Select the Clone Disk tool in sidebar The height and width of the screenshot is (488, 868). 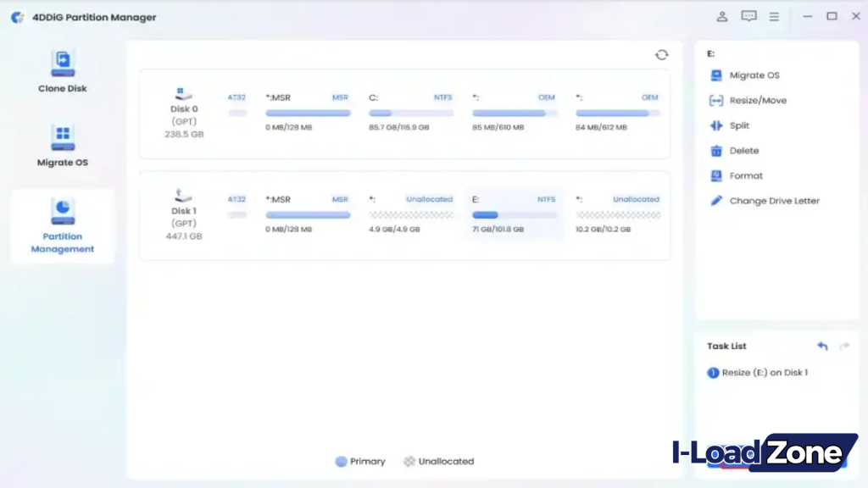61,72
